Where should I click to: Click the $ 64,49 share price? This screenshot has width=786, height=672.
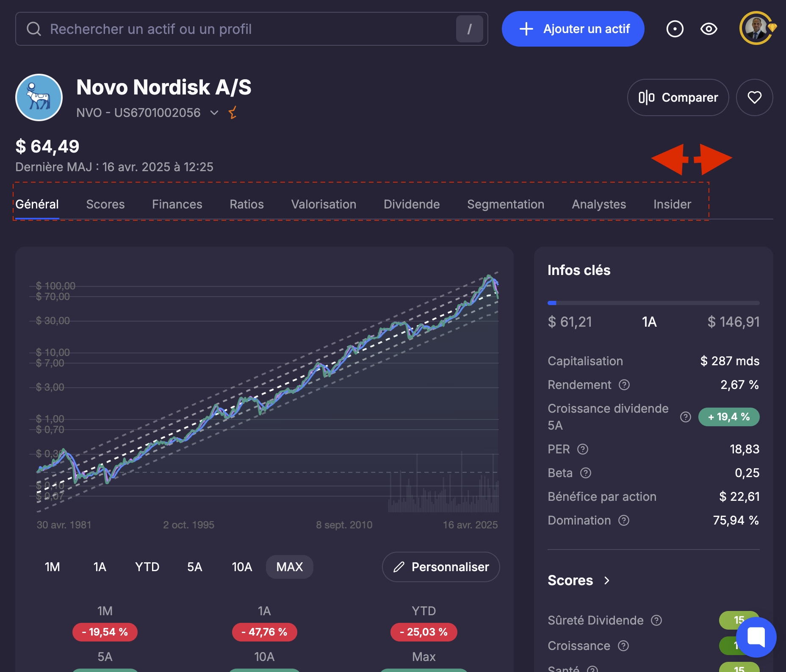47,147
